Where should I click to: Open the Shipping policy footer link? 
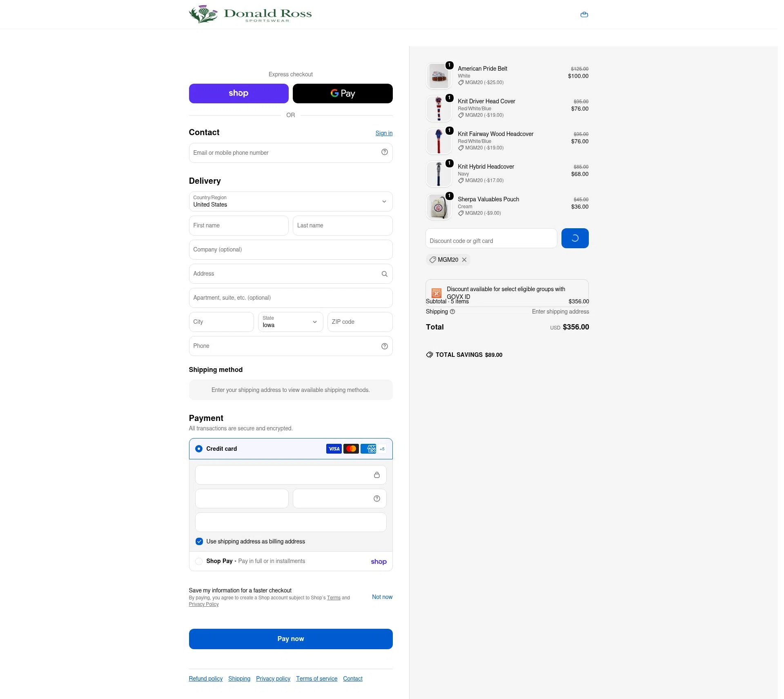[x=239, y=679]
